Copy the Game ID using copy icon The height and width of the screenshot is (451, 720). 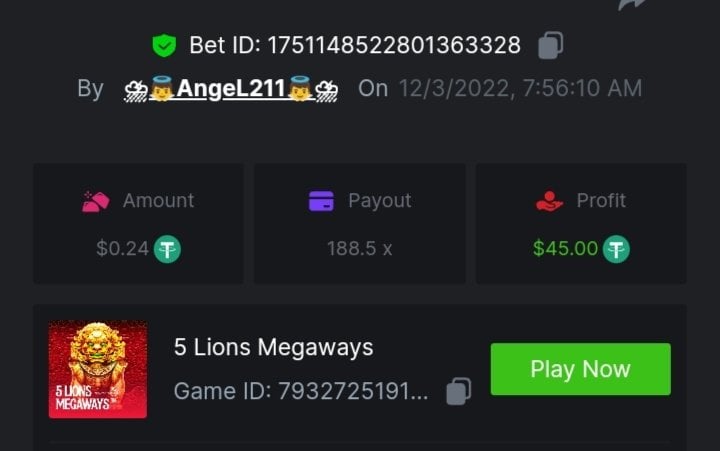pos(458,391)
